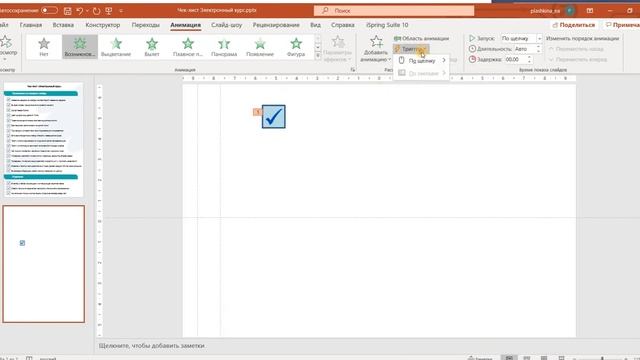Click the notes area to add notes

152,346
